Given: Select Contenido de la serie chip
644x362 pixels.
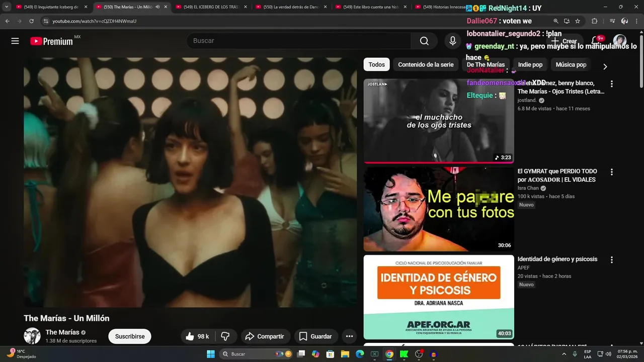Looking at the screenshot, I should pos(426,64).
